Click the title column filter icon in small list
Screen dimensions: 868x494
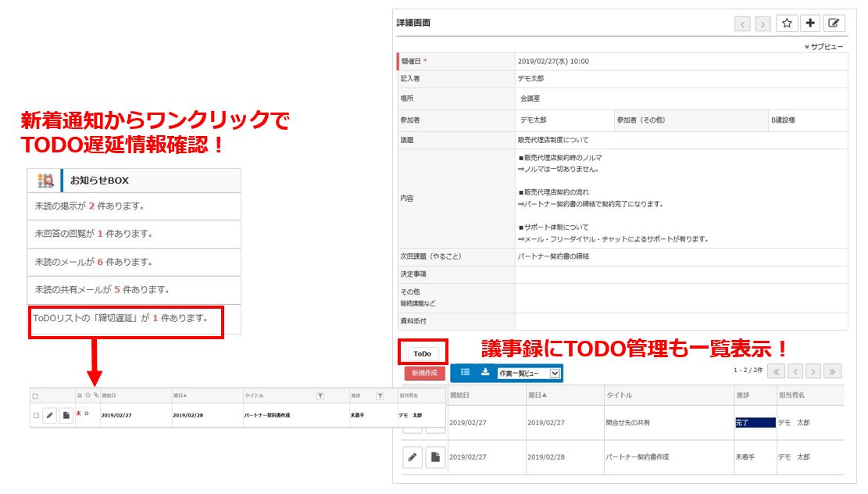click(320, 396)
